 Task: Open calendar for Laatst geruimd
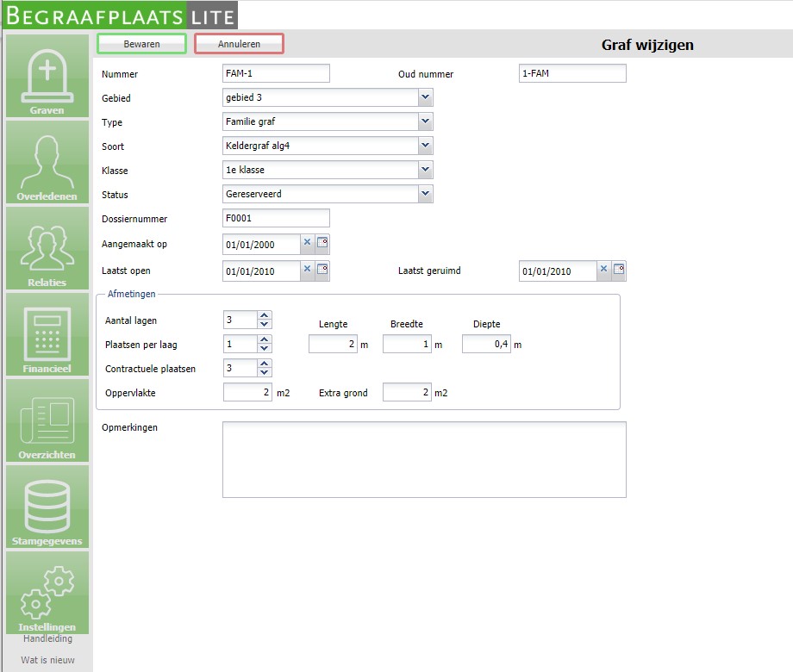point(619,270)
